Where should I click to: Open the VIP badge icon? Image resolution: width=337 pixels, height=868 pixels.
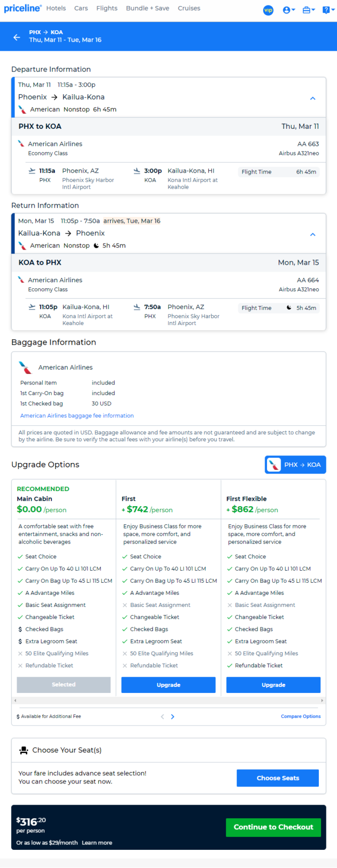click(x=269, y=10)
